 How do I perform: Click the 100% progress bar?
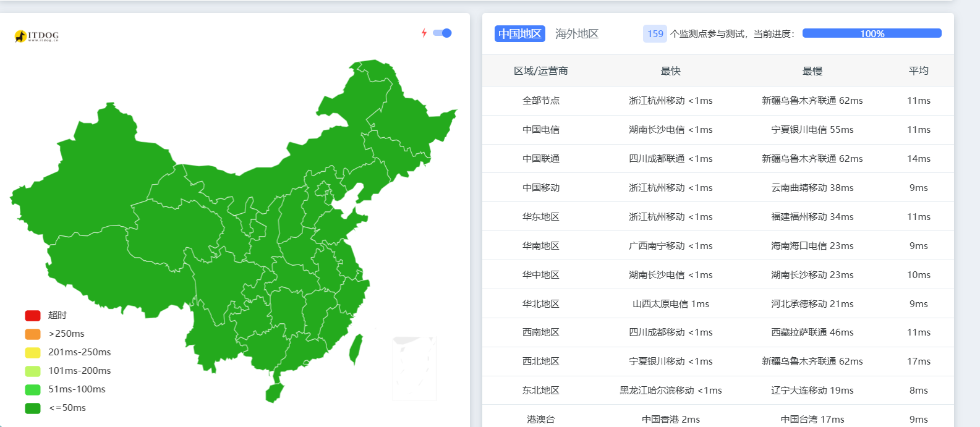[x=871, y=33]
